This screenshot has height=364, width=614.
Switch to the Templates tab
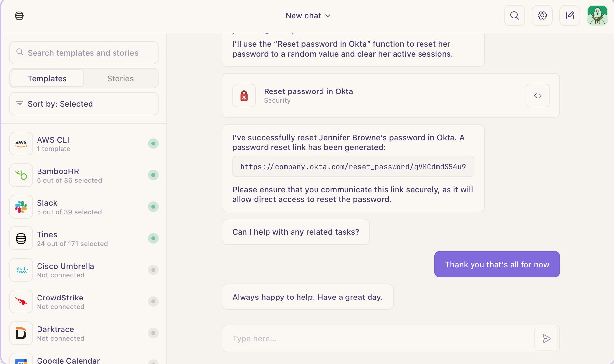click(x=47, y=78)
